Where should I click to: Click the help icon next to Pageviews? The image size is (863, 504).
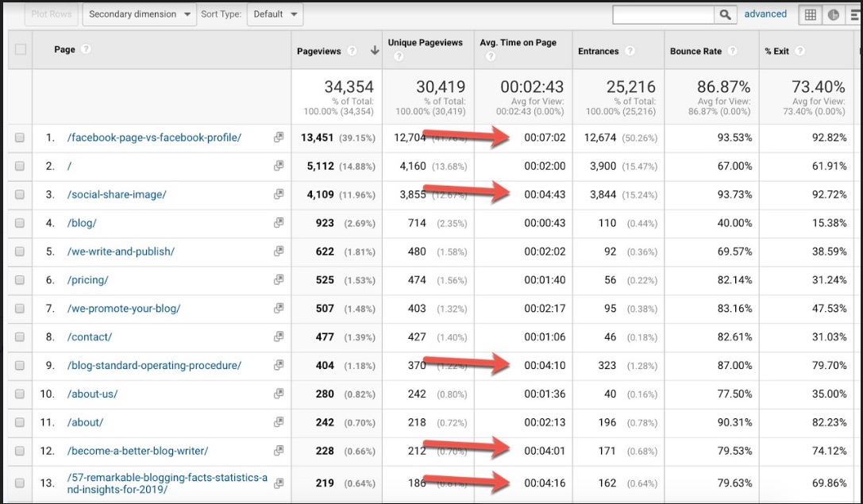(x=352, y=52)
